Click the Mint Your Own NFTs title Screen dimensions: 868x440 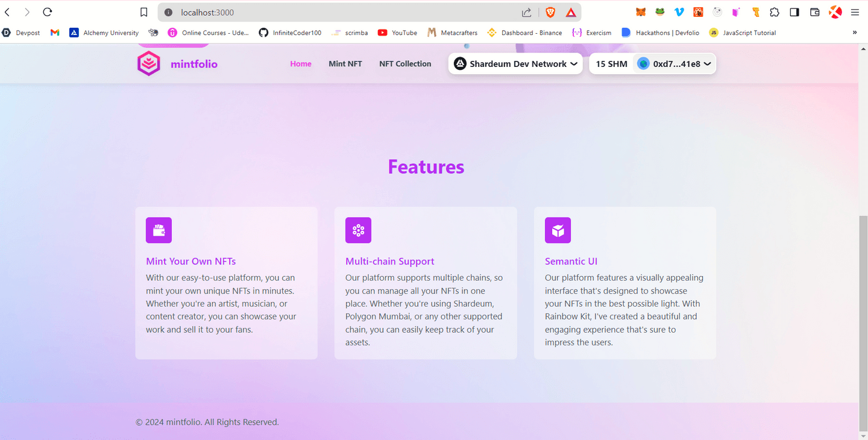[x=190, y=261]
